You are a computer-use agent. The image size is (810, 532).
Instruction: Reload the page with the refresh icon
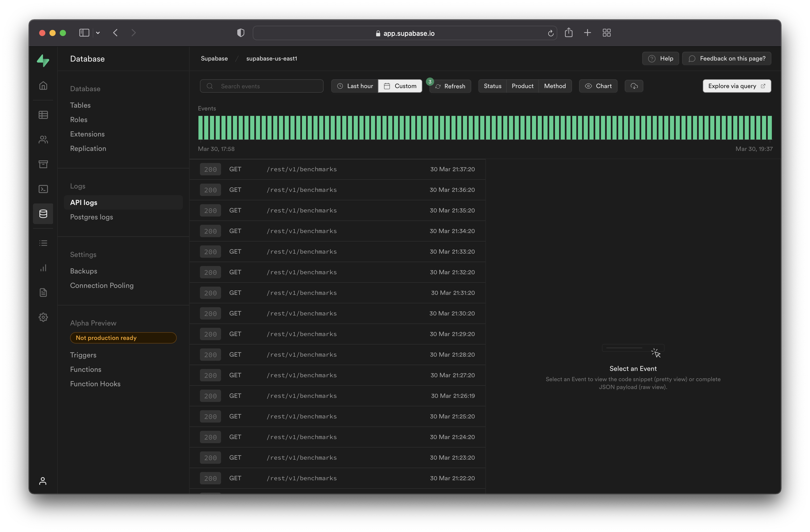click(x=551, y=33)
